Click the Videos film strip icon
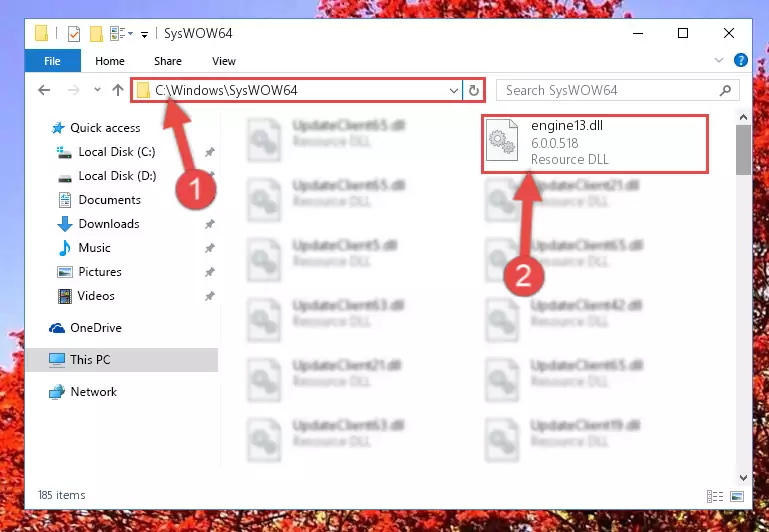The image size is (769, 532). pyautogui.click(x=65, y=296)
